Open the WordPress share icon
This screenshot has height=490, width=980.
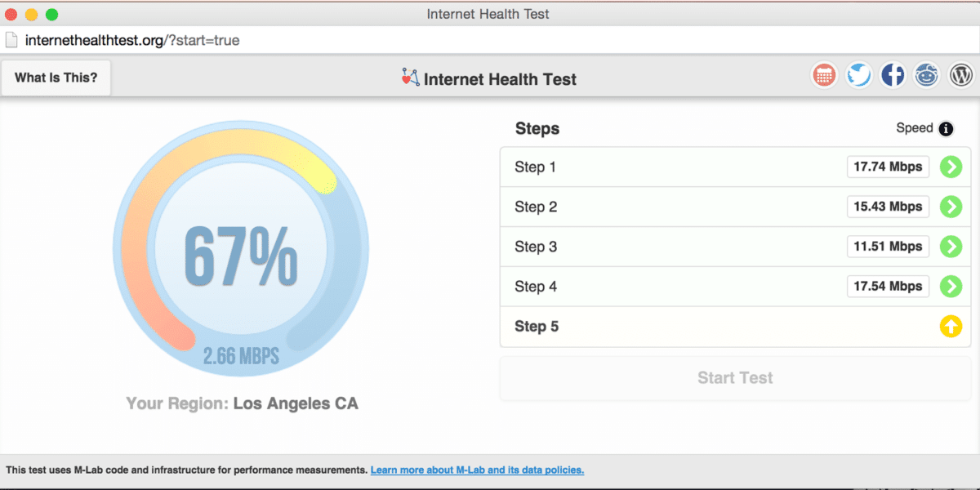(960, 74)
